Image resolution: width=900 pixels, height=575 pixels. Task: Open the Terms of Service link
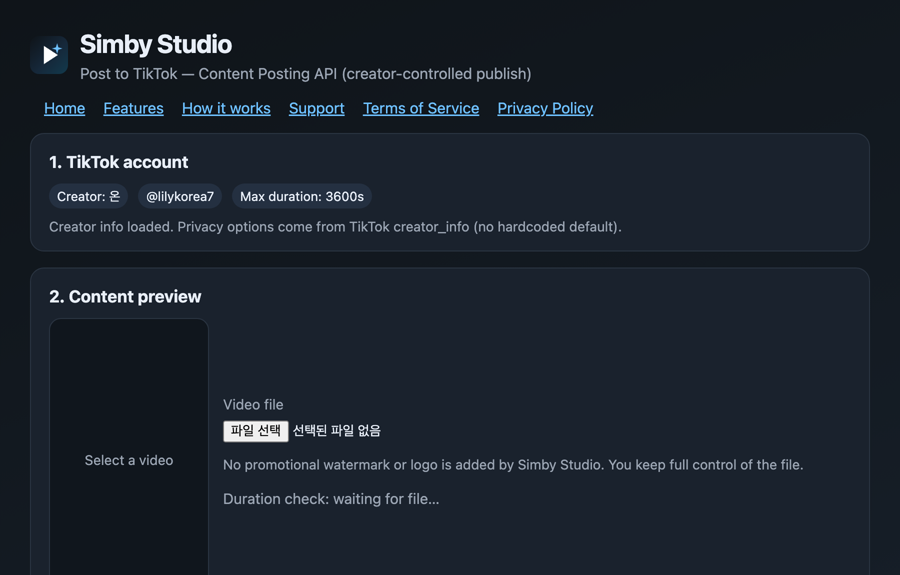point(421,108)
